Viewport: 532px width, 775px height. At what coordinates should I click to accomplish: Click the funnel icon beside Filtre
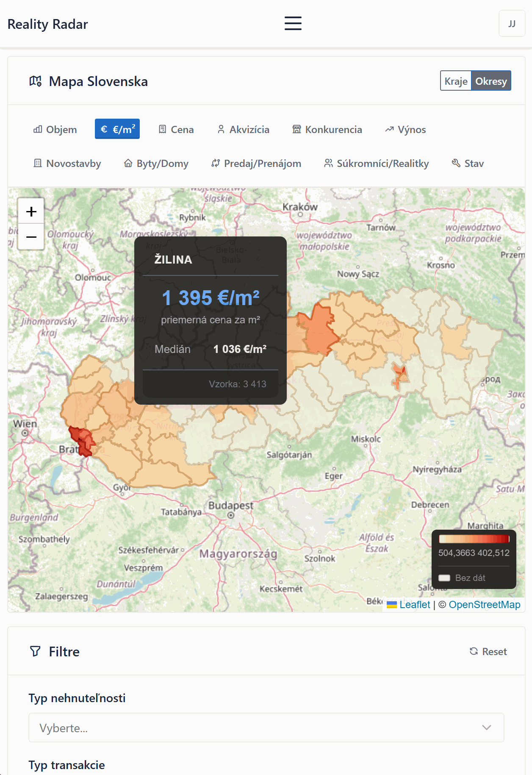[35, 651]
